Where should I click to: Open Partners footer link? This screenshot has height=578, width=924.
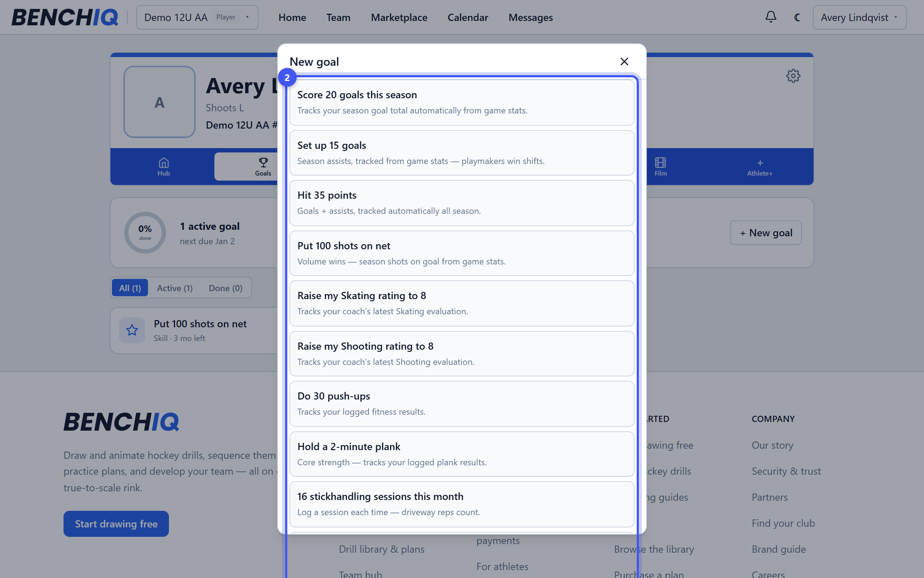tap(770, 497)
